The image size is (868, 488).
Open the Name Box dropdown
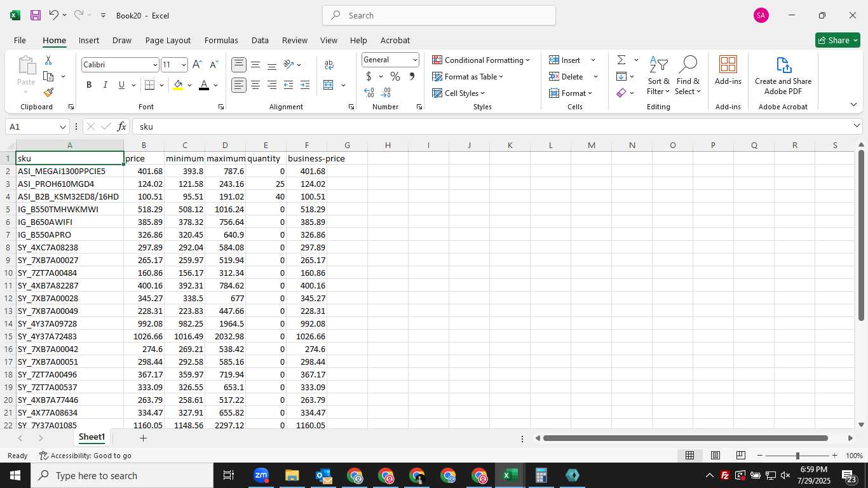tap(62, 126)
